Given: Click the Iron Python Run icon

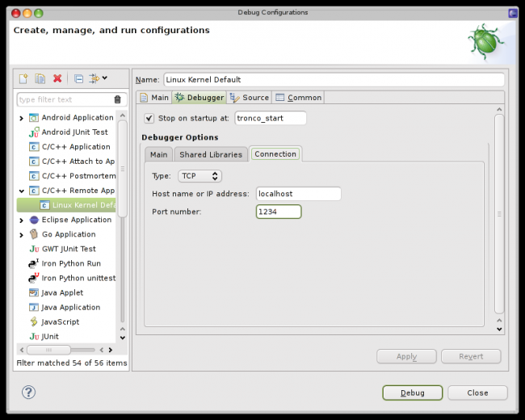Looking at the screenshot, I should [33, 263].
